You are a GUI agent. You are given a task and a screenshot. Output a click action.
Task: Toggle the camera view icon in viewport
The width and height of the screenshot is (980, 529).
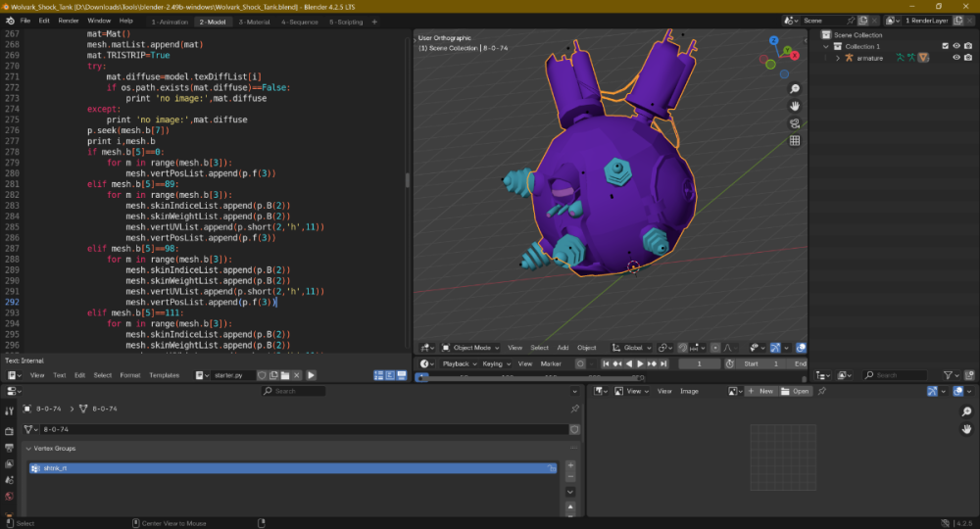point(795,123)
